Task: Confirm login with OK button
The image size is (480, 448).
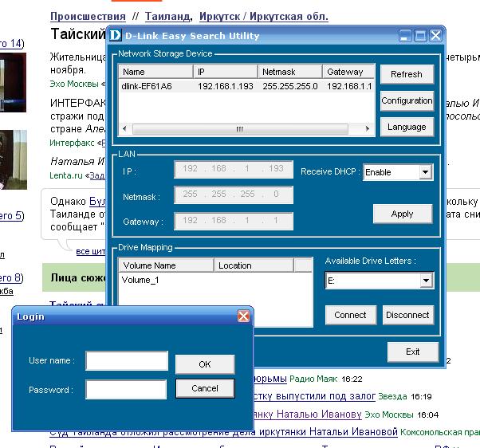Action: (x=205, y=364)
